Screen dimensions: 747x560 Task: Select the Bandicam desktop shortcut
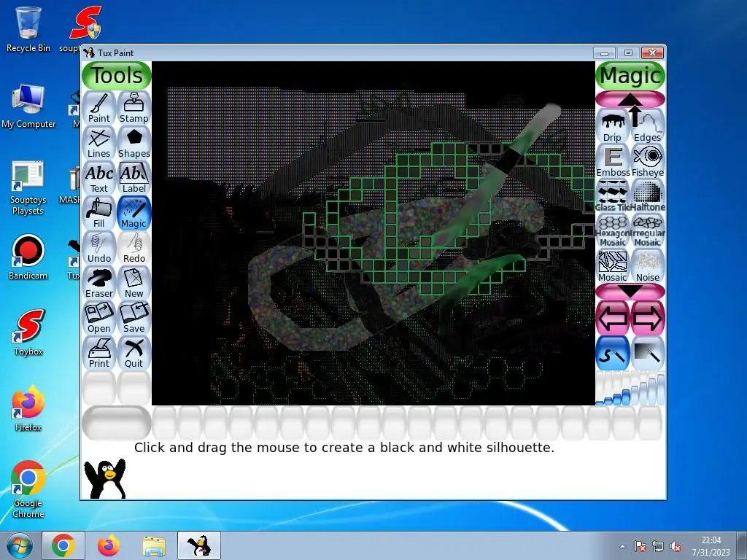click(x=28, y=257)
